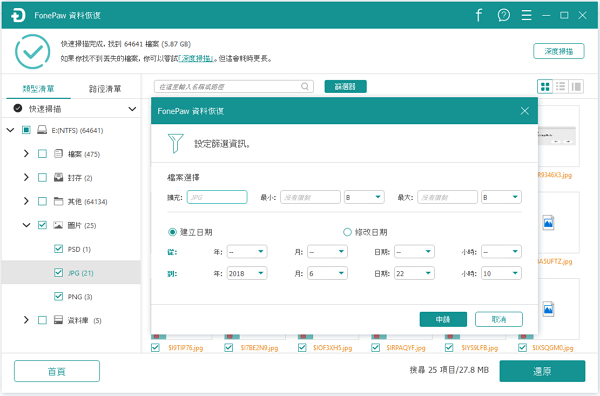Open the 'to' month 6 dropdown
Screen dimensions: 600x396
tap(327, 273)
